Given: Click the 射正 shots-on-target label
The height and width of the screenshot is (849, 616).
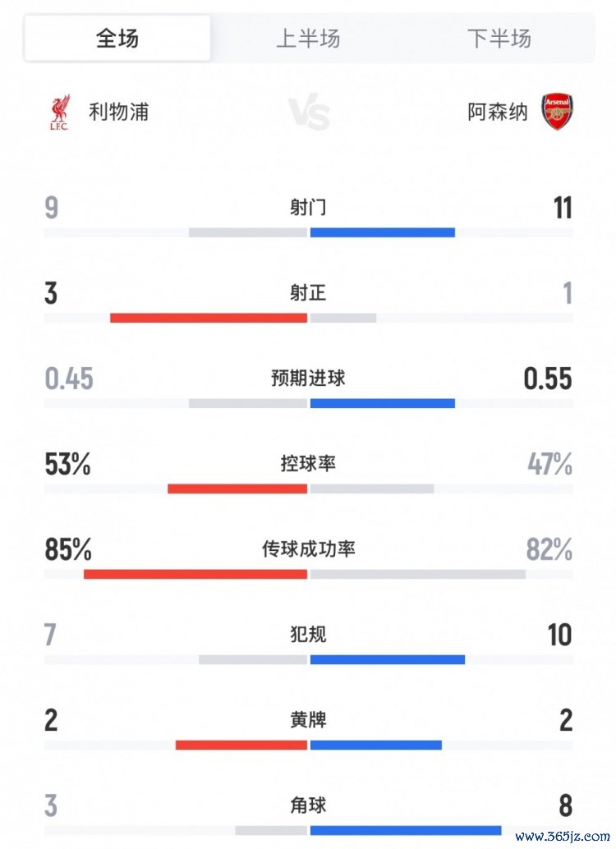Looking at the screenshot, I should (308, 293).
